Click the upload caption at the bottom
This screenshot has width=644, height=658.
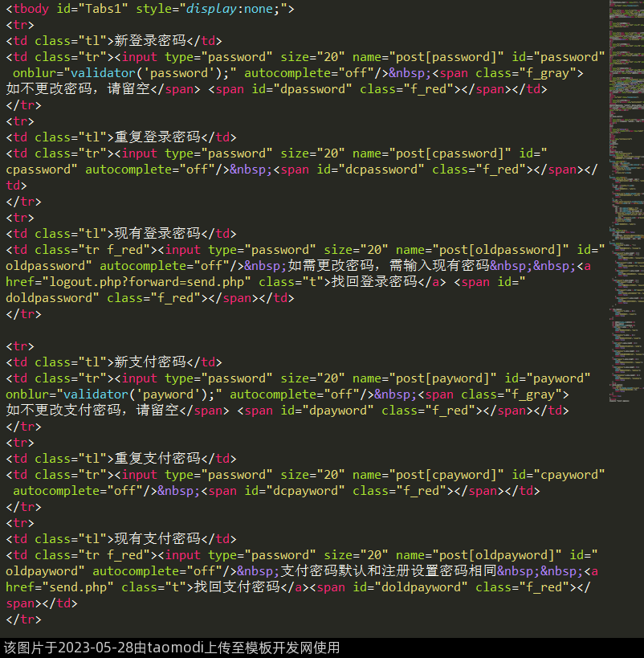[172, 648]
